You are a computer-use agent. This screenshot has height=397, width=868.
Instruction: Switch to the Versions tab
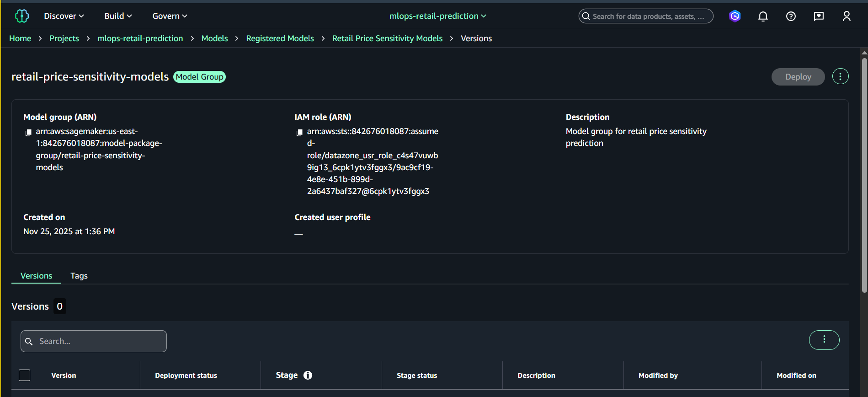[37, 276]
